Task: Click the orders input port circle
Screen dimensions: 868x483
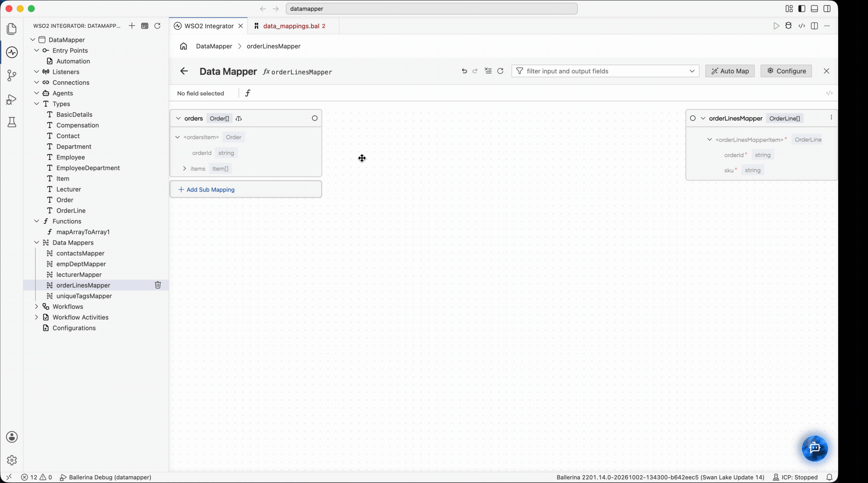Action: click(315, 118)
